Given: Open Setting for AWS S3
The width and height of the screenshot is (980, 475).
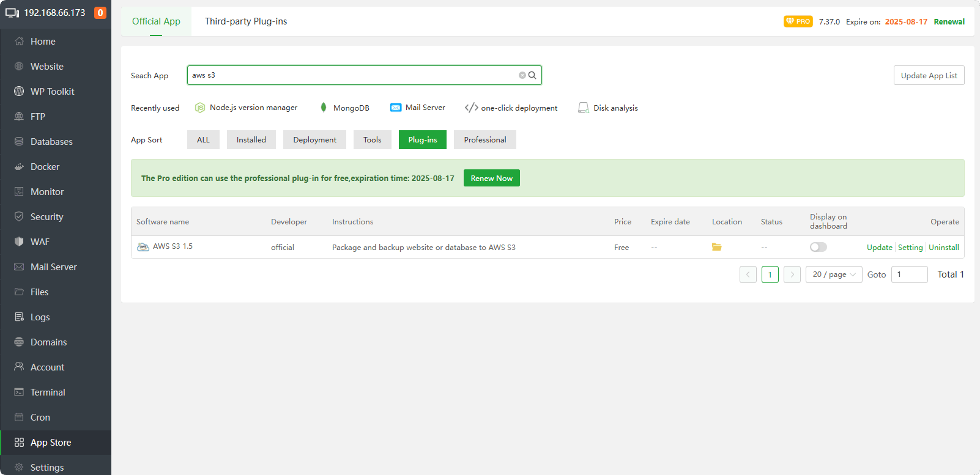Looking at the screenshot, I should click(x=910, y=247).
